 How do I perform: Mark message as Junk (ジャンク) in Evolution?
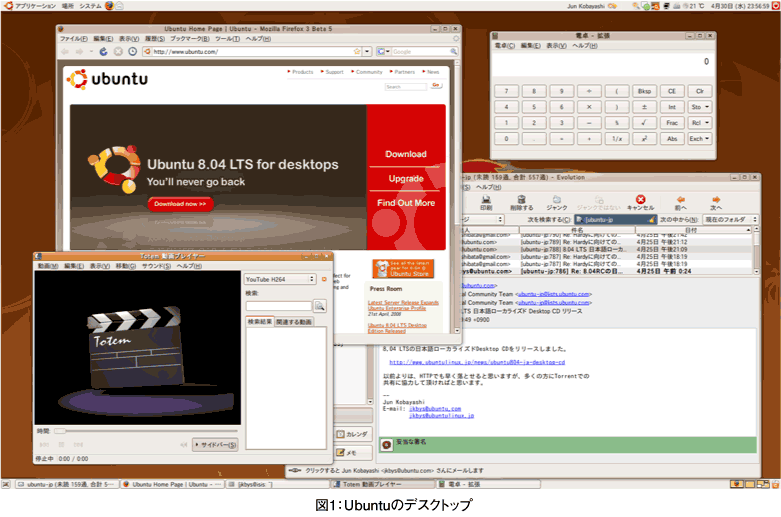tap(557, 202)
